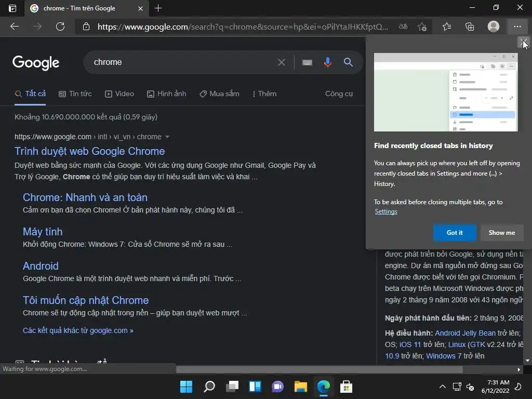The height and width of the screenshot is (399, 532).
Task: Switch to Mua sắm tab
Action: 219,94
